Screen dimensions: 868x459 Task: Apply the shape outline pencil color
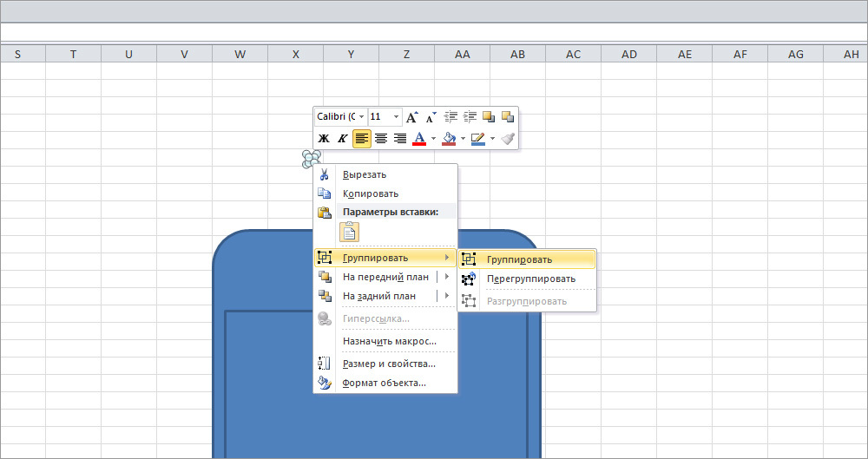477,139
